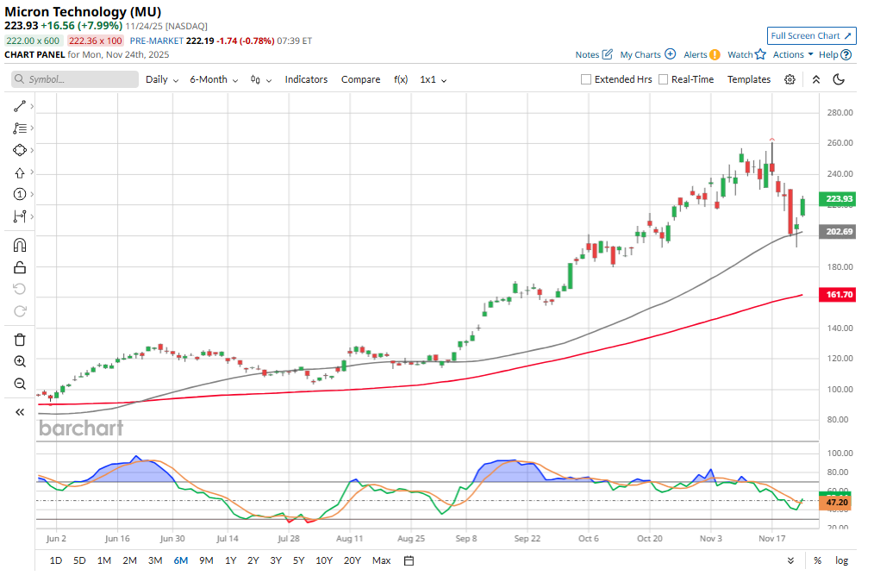Screen dimensions: 874x588
Task: Open chart settings gear icon
Action: point(790,79)
